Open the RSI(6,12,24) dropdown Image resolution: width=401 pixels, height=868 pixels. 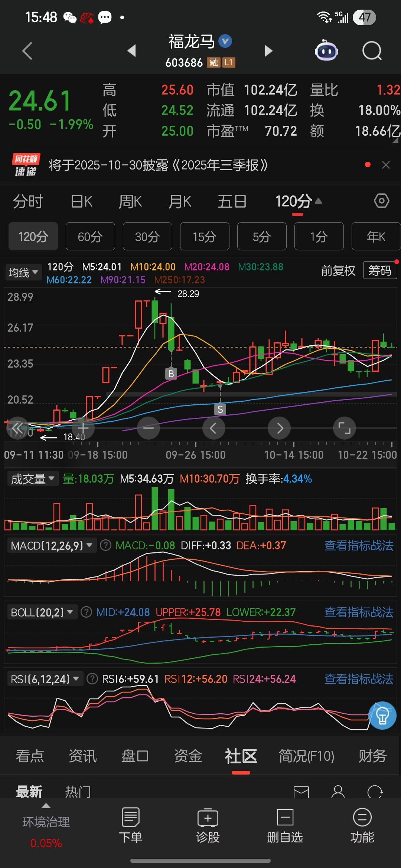tap(45, 679)
